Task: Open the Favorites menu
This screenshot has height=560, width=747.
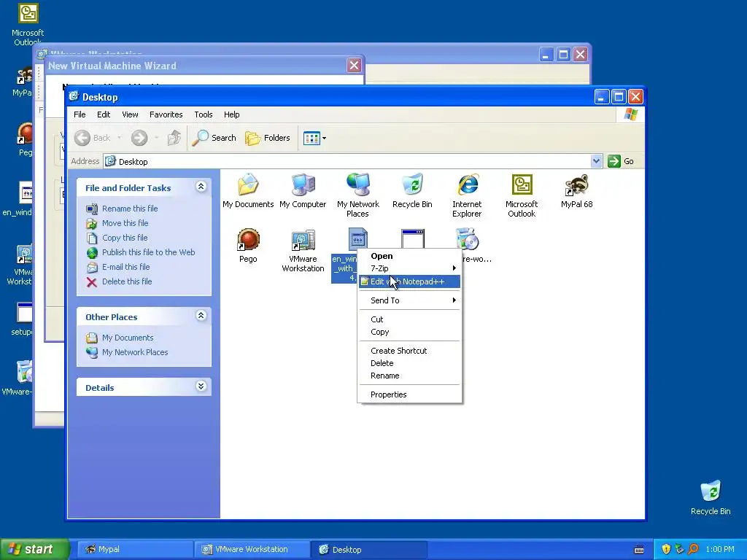Action: pyautogui.click(x=166, y=114)
